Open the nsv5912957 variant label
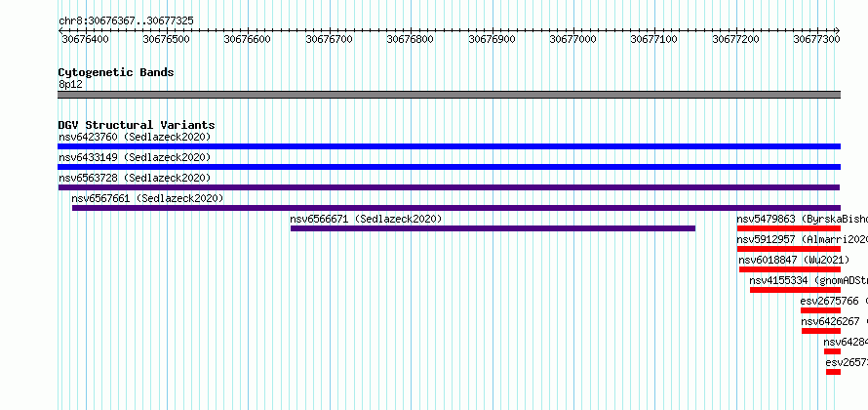Viewport: 868px width, 410px height. pos(802,239)
